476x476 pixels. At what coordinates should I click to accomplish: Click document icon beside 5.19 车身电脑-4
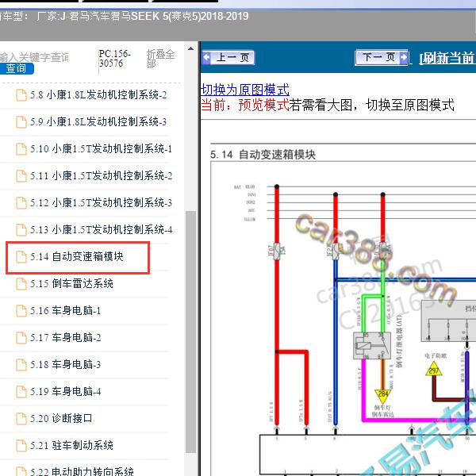(x=21, y=391)
